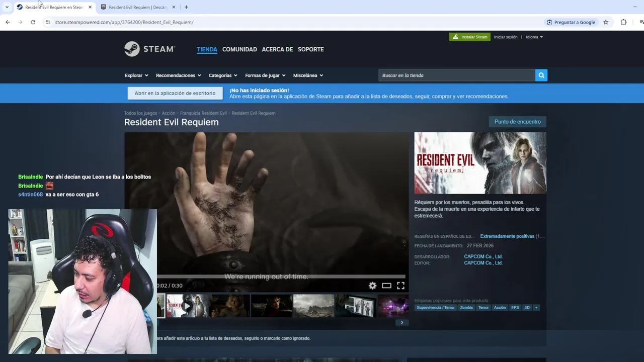Image resolution: width=644 pixels, height=362 pixels.
Task: Click the next arrow under the thumbnail strip
Action: (x=402, y=322)
